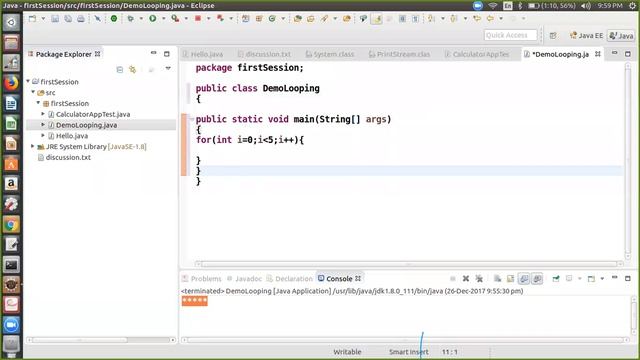Open dropdown arrow next to Debug icon
Screen dimensions: 640x360
141,18
